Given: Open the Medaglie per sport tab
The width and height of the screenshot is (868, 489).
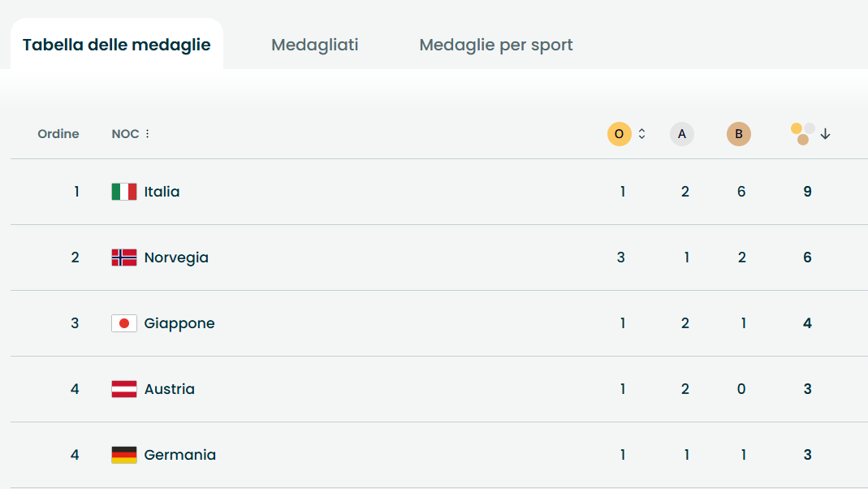Looking at the screenshot, I should point(496,45).
